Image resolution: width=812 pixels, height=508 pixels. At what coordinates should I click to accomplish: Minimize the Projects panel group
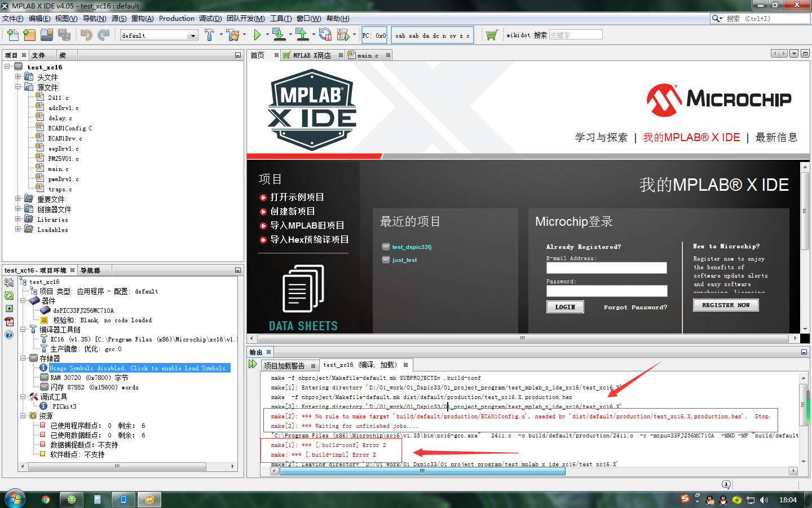tap(238, 55)
